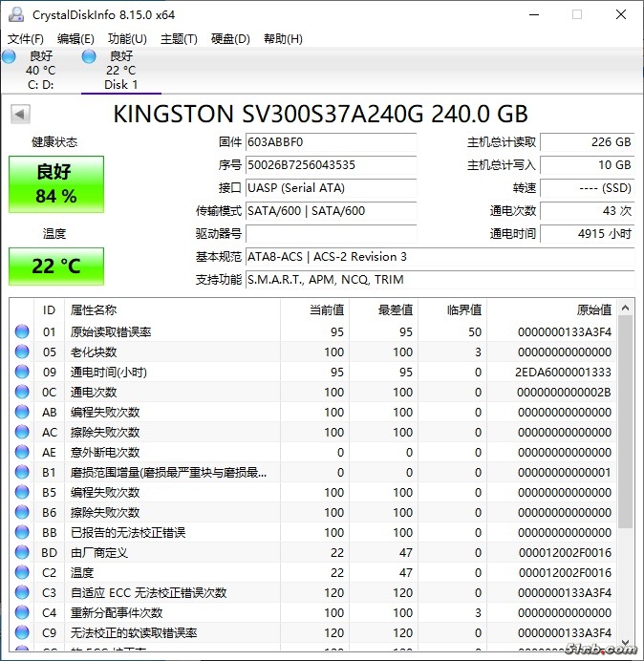The width and height of the screenshot is (644, 661).
Task: Click the green 良好 84% health button
Action: pos(55,183)
